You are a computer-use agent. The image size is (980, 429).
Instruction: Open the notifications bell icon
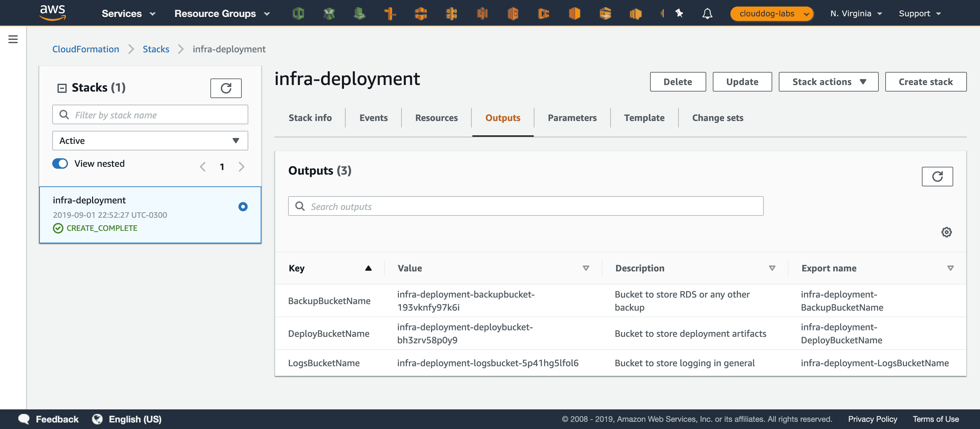tap(708, 13)
